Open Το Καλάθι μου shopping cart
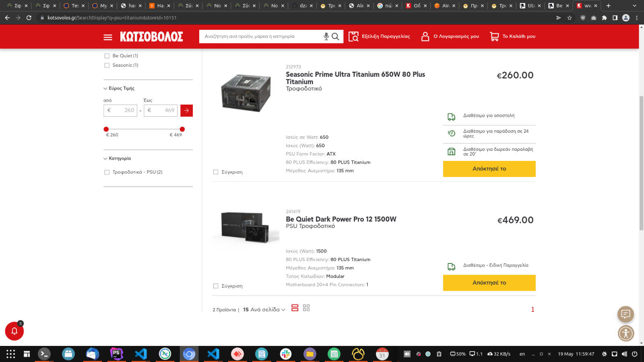The image size is (644, 362). 512,37
